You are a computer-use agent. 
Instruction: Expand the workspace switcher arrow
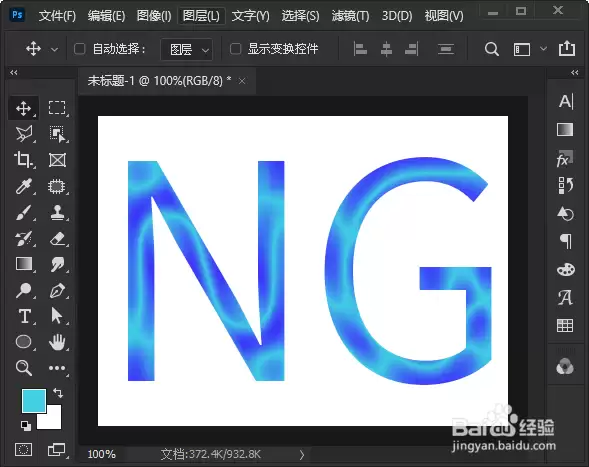[543, 48]
